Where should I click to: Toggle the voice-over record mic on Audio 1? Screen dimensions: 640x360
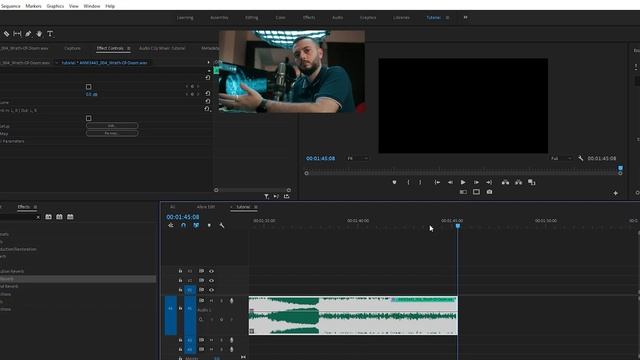point(231,301)
